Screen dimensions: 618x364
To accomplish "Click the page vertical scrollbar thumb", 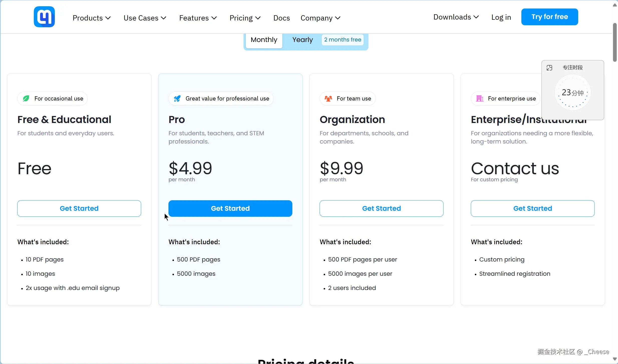I will coord(615,42).
